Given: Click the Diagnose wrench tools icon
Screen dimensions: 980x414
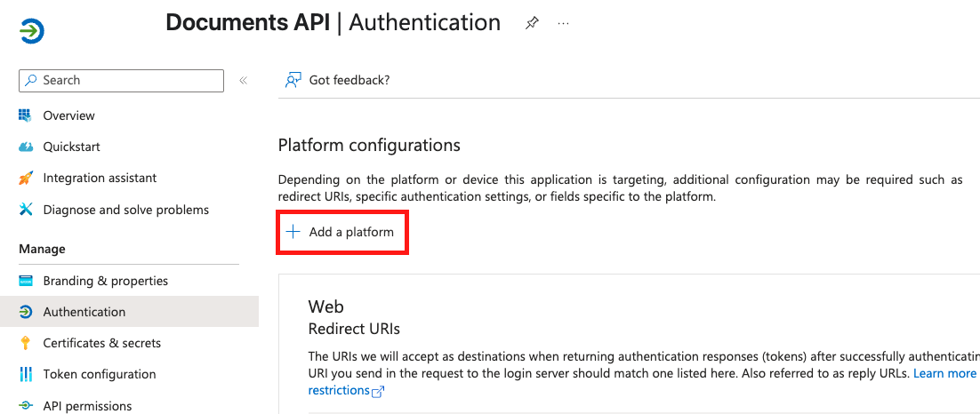Looking at the screenshot, I should [26, 210].
